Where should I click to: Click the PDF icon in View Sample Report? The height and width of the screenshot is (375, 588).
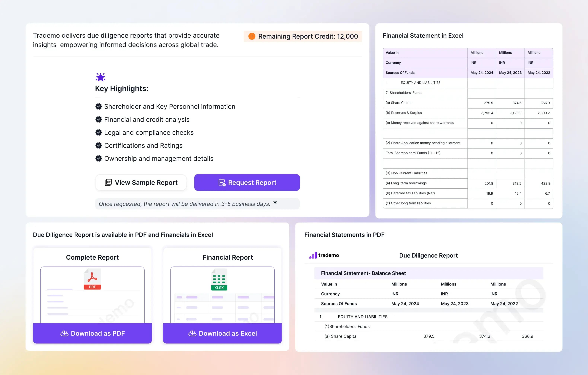tap(108, 182)
